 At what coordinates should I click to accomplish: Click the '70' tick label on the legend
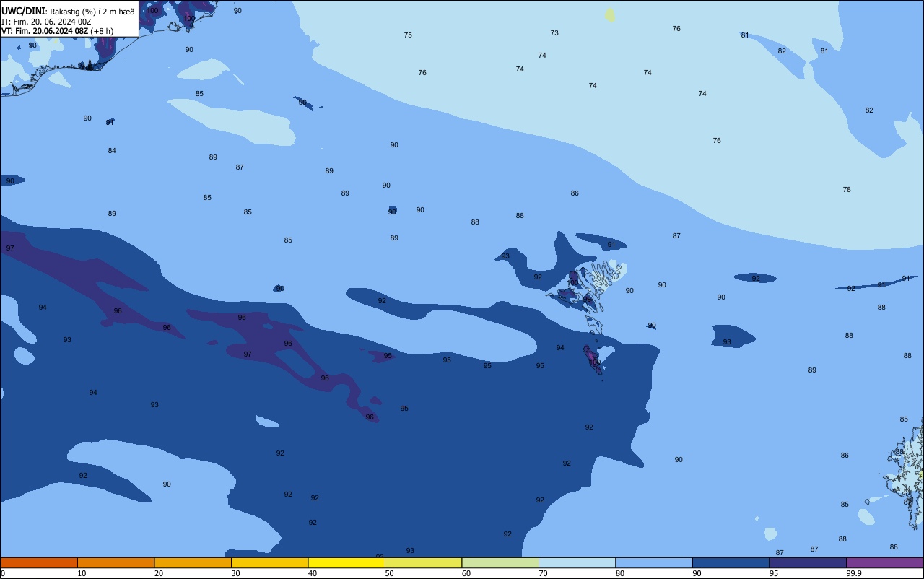[543, 573]
